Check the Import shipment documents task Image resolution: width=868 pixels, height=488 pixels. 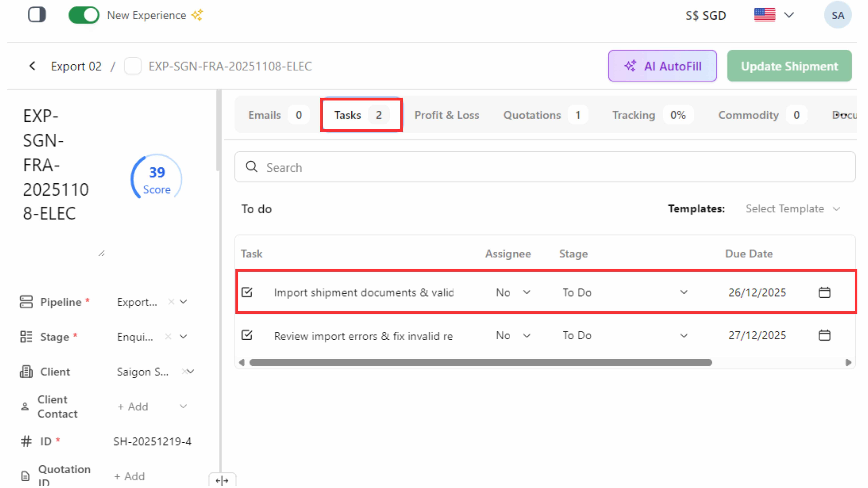247,292
